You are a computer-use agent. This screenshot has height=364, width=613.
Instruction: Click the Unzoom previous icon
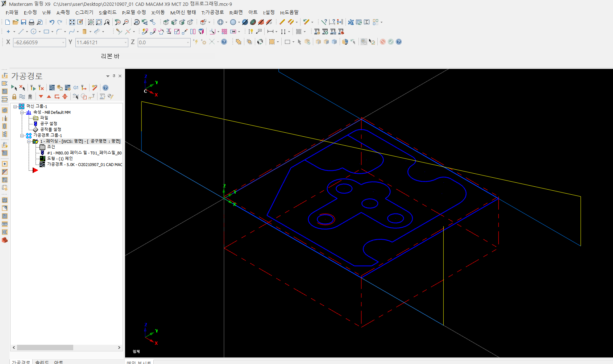point(117,22)
